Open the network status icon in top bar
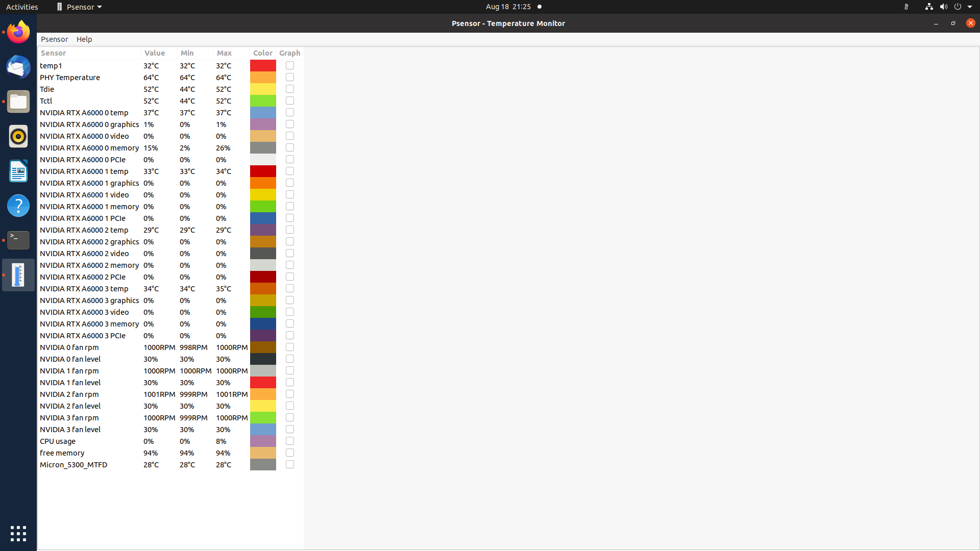Viewport: 980px width, 551px height. point(928,7)
